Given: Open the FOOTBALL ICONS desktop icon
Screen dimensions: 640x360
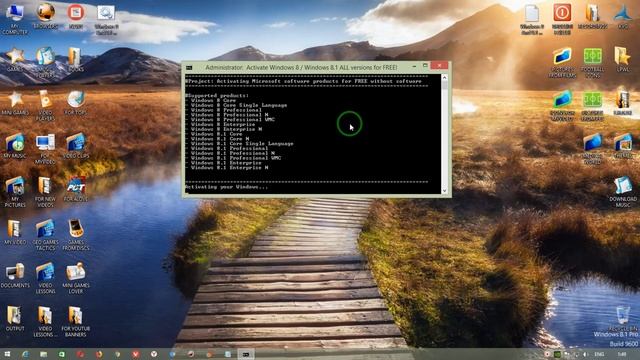Looking at the screenshot, I should [593, 62].
